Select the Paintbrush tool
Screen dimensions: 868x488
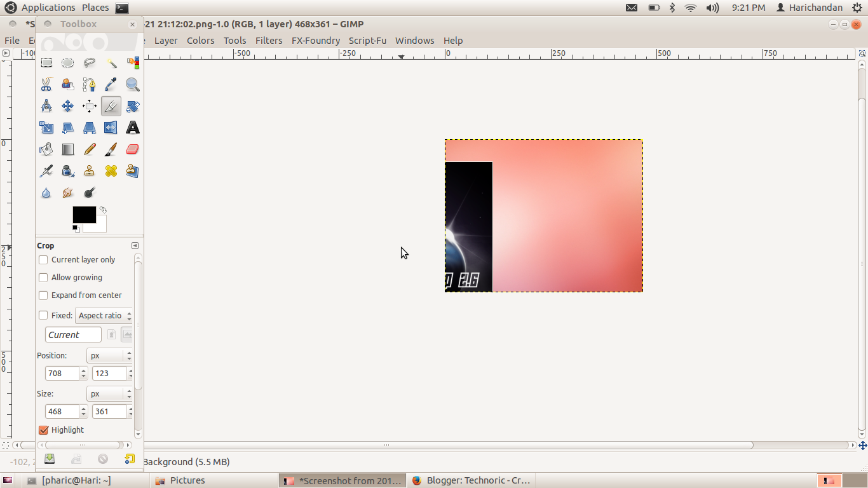111,149
